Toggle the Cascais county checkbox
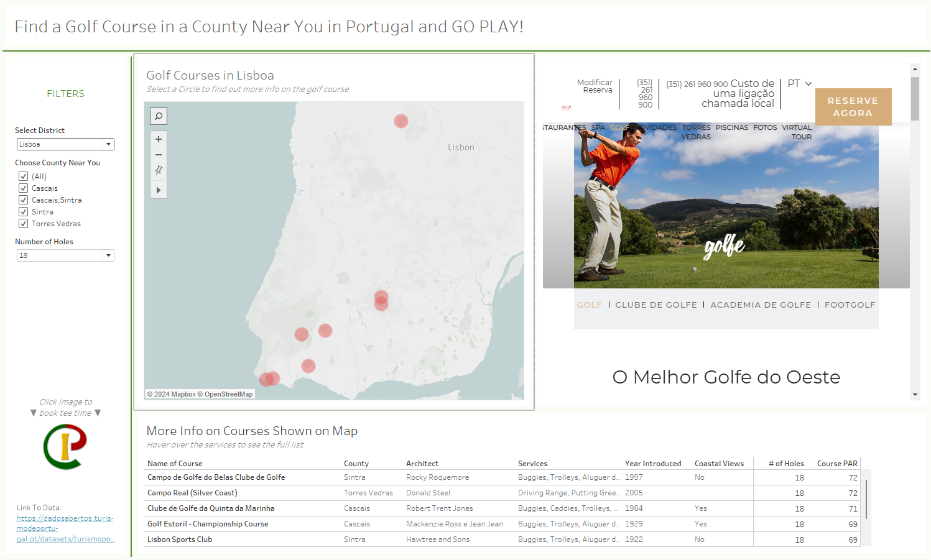Screen dimensions: 931x560 [24, 188]
